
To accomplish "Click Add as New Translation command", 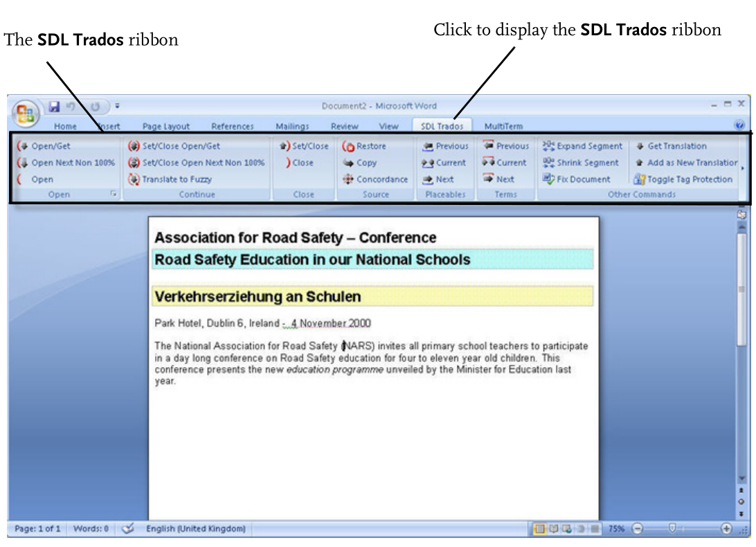I will pos(687,163).
